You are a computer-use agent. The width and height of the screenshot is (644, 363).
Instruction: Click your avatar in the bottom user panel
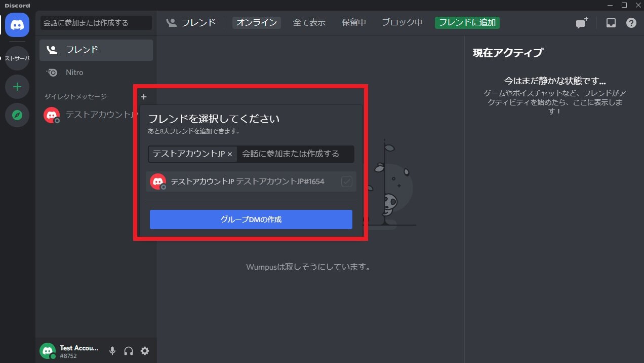pos(48,351)
